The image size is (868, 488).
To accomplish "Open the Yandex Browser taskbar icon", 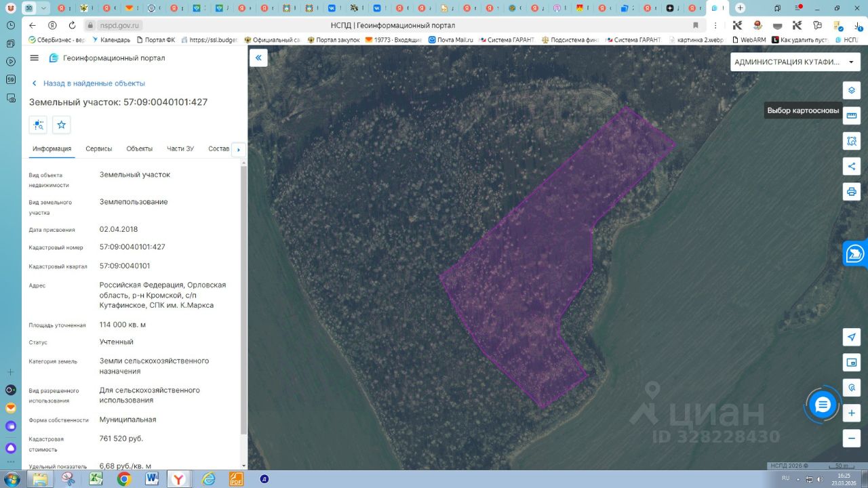I will pyautogui.click(x=178, y=479).
